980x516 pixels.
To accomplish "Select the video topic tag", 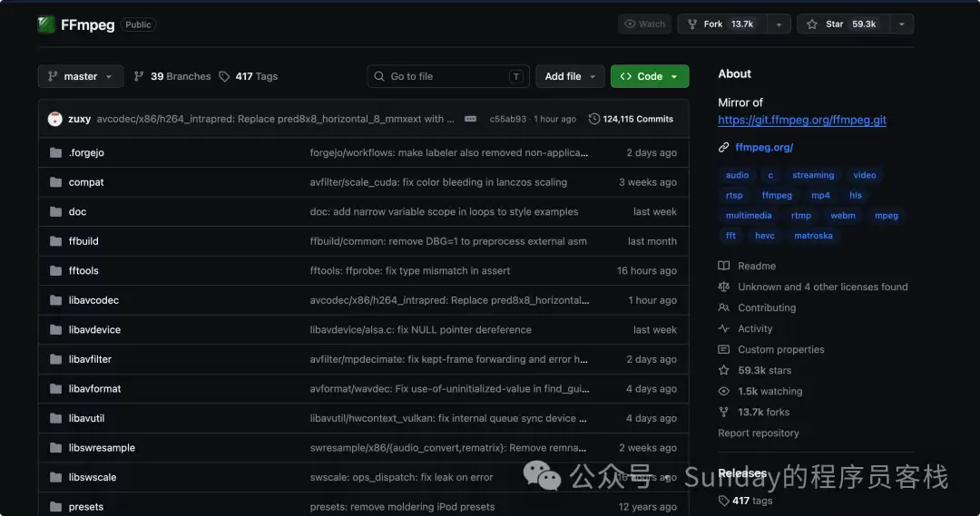I will (865, 175).
